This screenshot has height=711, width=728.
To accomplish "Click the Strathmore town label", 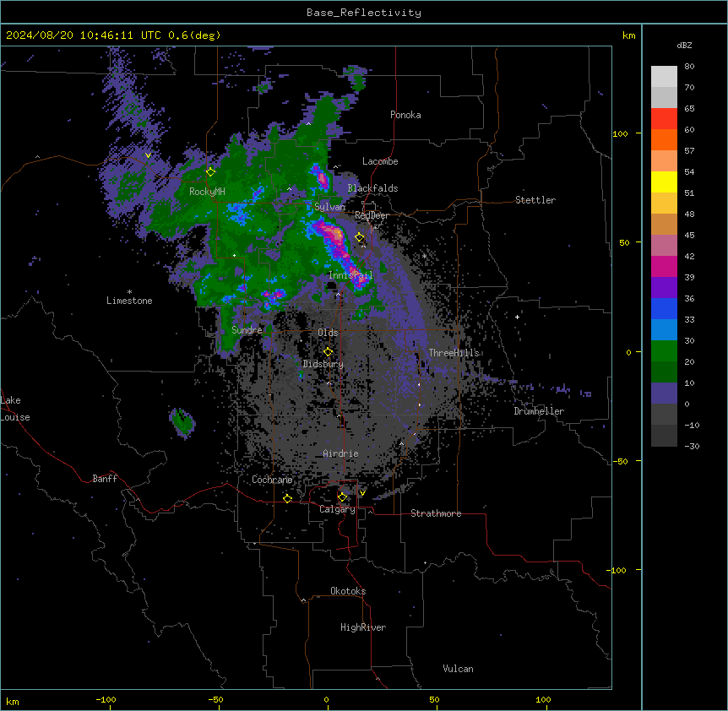I will 436,513.
